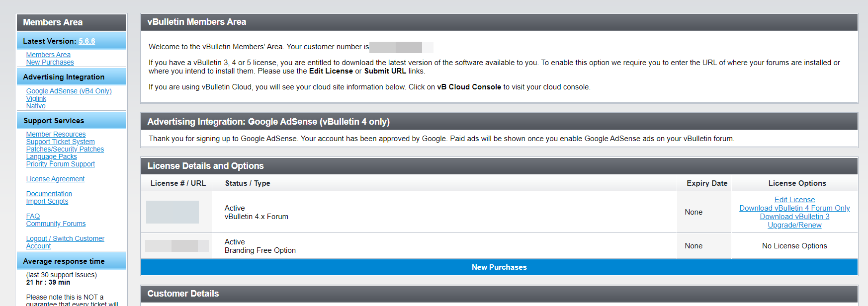Click Logout / Switch Customer Account
The width and height of the screenshot is (868, 306).
pos(65,242)
